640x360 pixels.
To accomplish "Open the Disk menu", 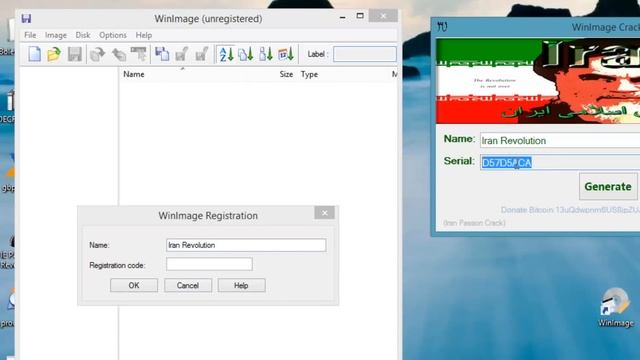I will [83, 35].
